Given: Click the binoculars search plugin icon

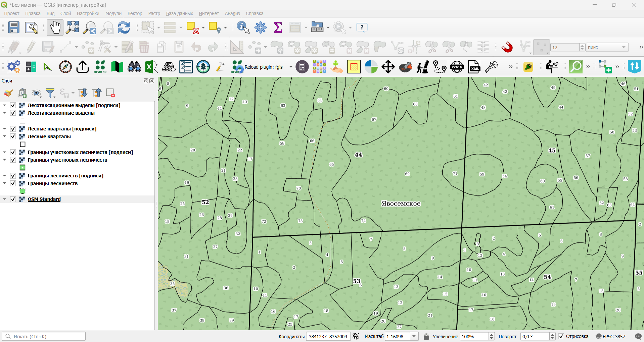Looking at the screenshot, I should click(134, 67).
